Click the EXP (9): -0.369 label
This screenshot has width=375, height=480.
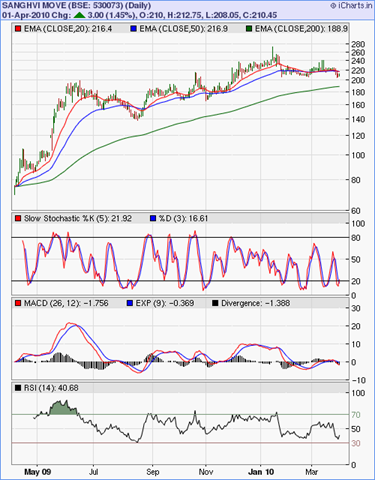(165, 303)
